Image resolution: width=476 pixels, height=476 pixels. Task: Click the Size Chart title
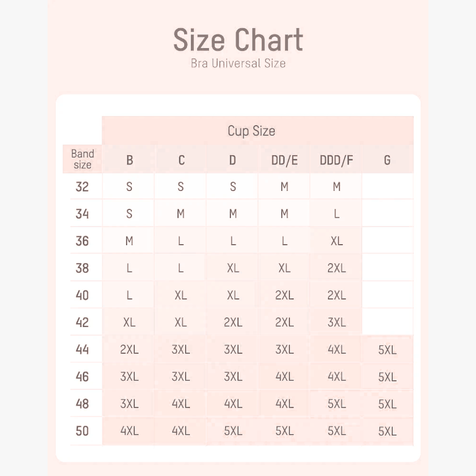click(238, 40)
